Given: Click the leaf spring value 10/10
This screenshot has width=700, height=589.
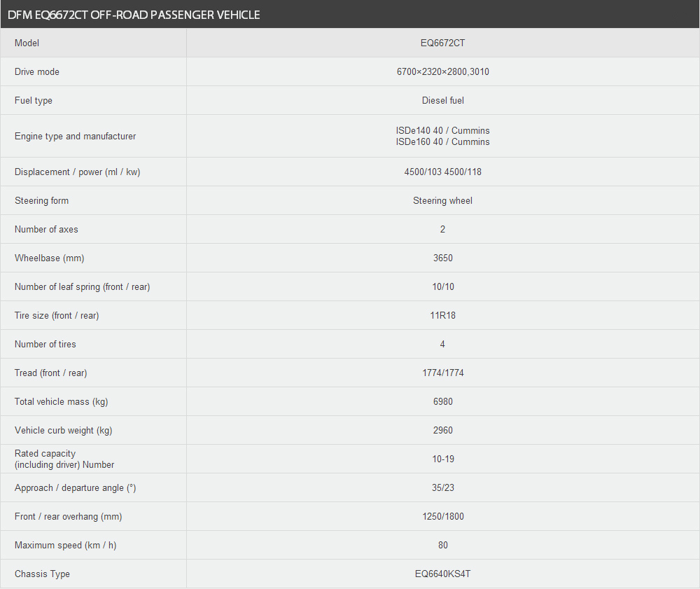Looking at the screenshot, I should [442, 286].
